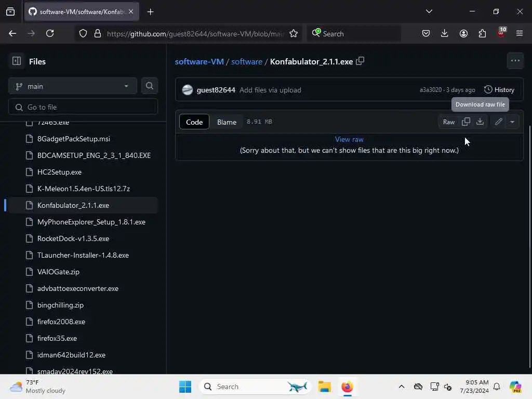Open the View raw link

[x=349, y=139]
